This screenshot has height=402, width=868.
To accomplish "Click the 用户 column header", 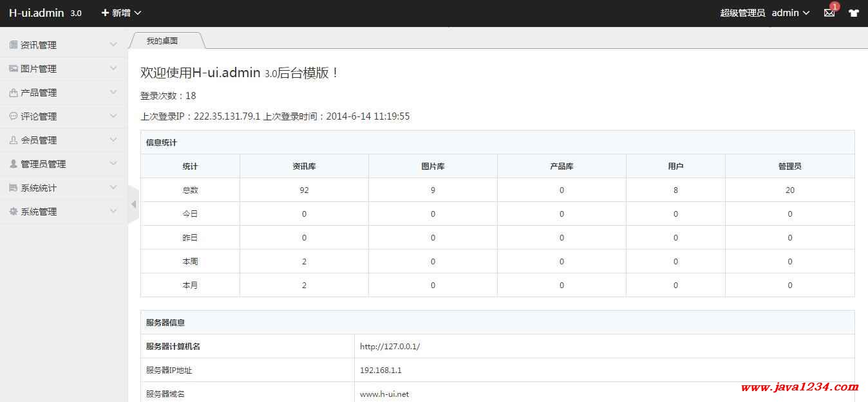I will click(x=675, y=167).
